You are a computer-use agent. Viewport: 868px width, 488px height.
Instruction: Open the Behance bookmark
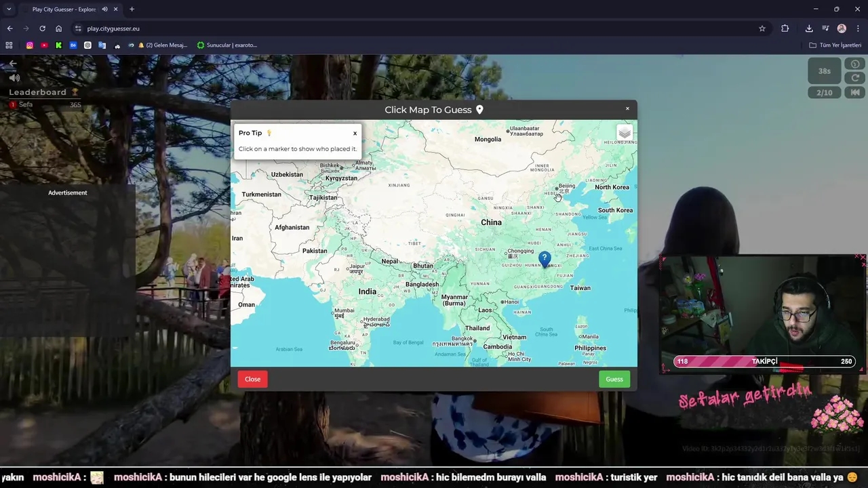tap(73, 45)
